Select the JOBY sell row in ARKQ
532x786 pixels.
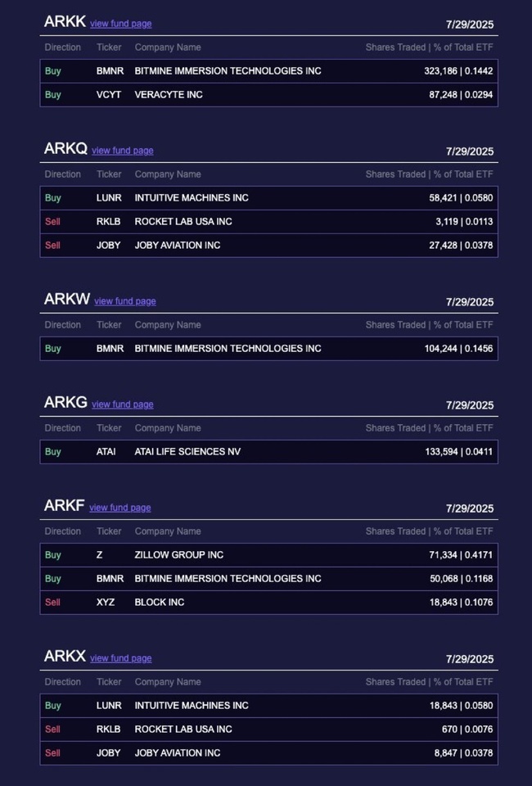[269, 245]
